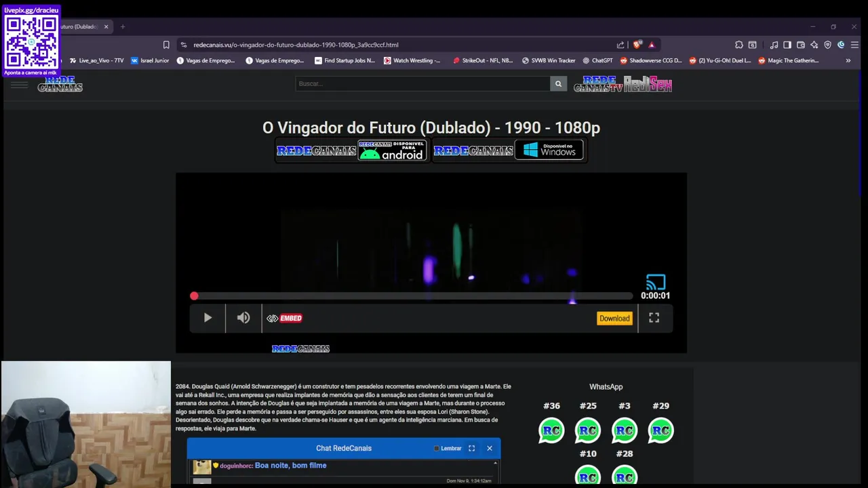Open WhatsApp group #25
868x488 pixels.
coord(588,430)
